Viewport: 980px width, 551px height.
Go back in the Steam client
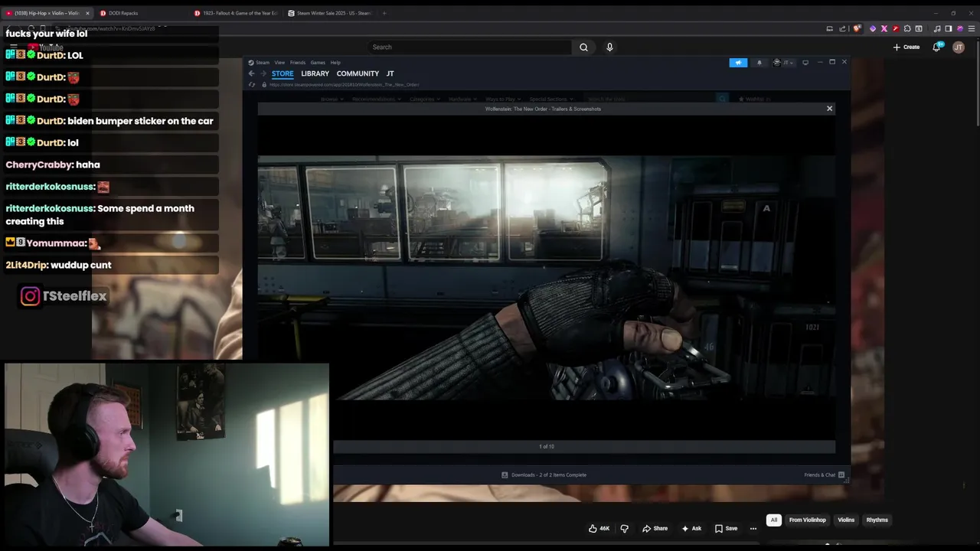251,73
